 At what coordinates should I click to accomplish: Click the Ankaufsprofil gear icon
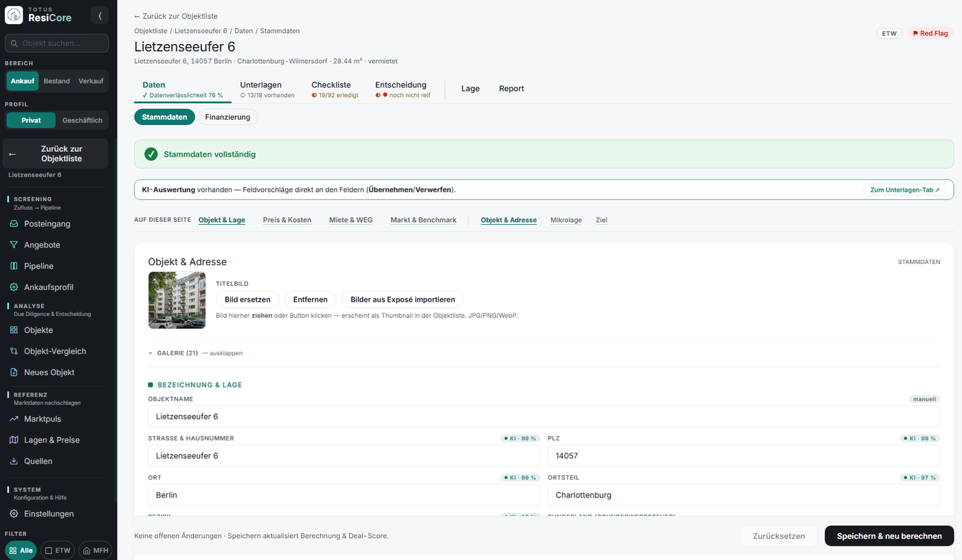click(x=14, y=287)
